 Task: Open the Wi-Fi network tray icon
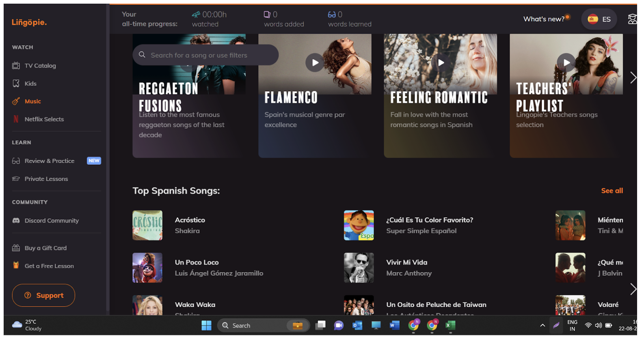pyautogui.click(x=588, y=325)
